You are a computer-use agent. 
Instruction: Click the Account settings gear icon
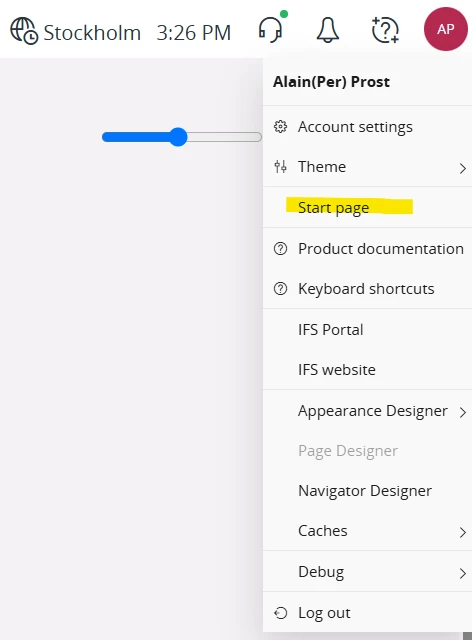pos(281,127)
